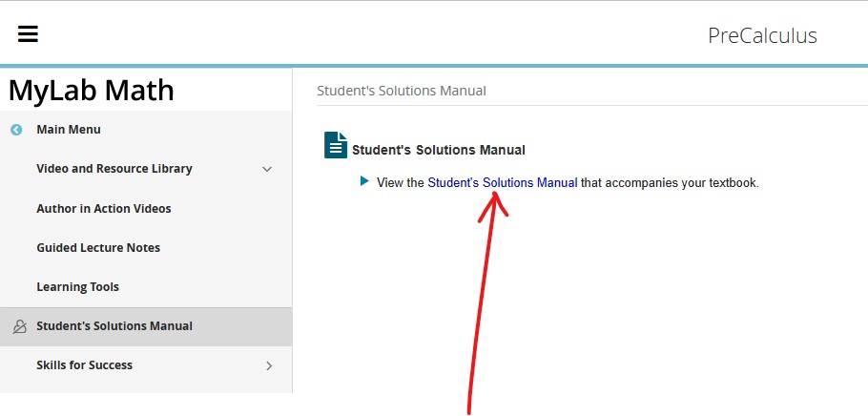
Task: Click the document icon beside Student's Solutions Manual heading
Action: click(336, 145)
